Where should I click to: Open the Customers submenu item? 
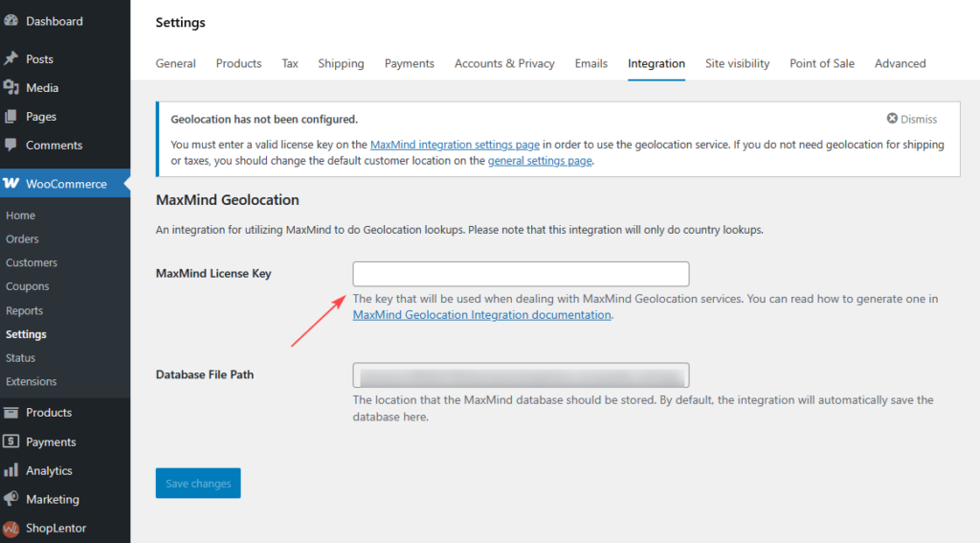click(32, 262)
